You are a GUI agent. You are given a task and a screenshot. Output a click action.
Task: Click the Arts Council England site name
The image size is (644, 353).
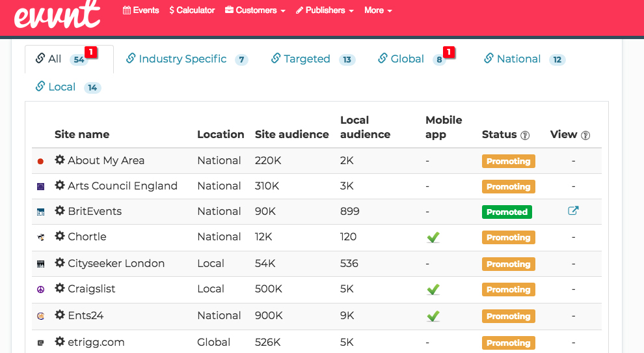(122, 186)
